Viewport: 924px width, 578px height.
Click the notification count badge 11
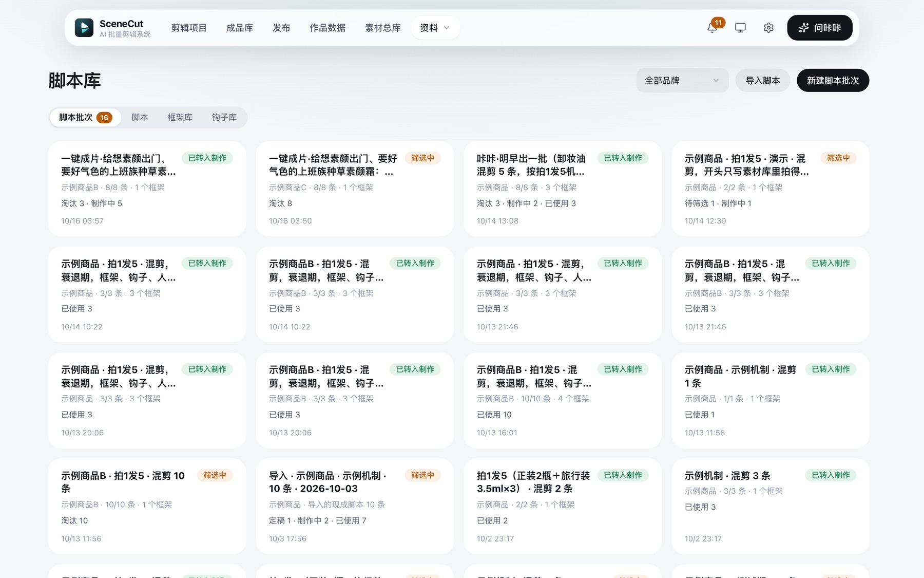pos(718,22)
